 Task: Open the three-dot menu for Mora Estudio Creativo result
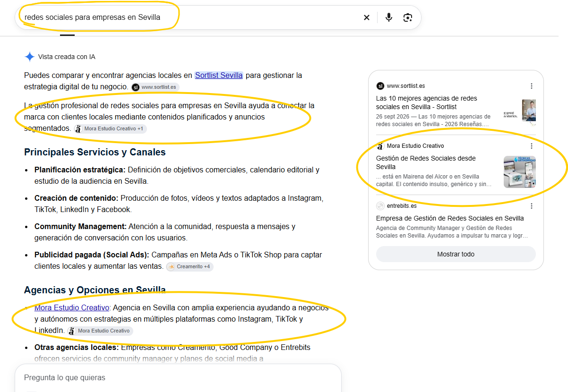point(532,146)
